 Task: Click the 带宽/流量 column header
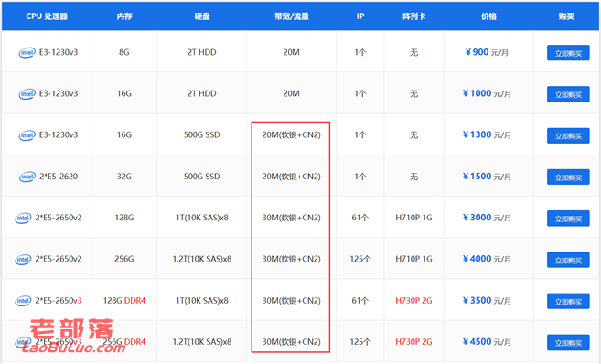click(x=291, y=16)
